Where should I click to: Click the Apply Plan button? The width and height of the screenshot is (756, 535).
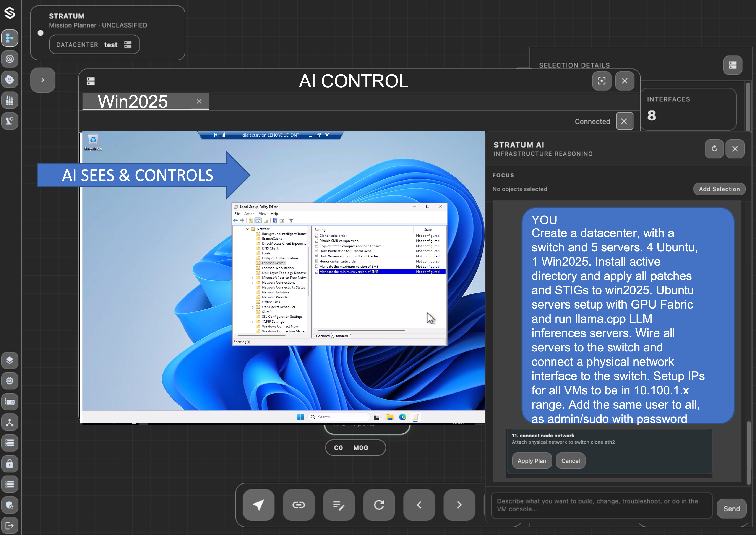pyautogui.click(x=532, y=461)
